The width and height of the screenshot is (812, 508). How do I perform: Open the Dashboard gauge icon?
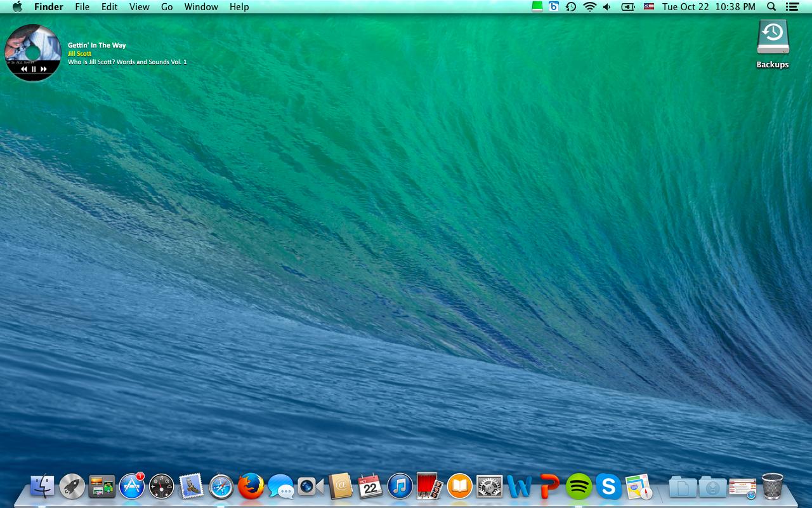point(161,487)
